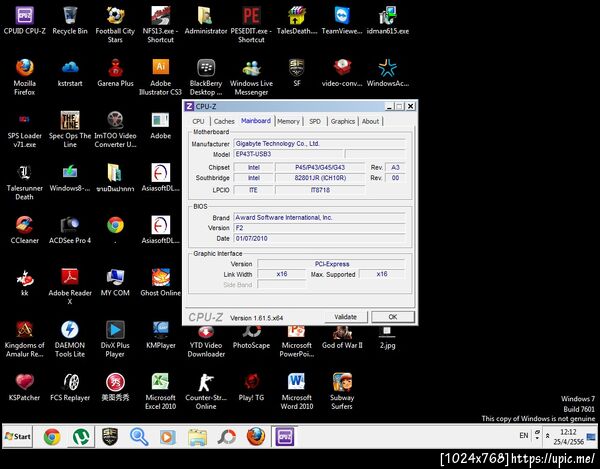Open the Administrator folder
Viewport: 600px width, 469px height.
206,21
